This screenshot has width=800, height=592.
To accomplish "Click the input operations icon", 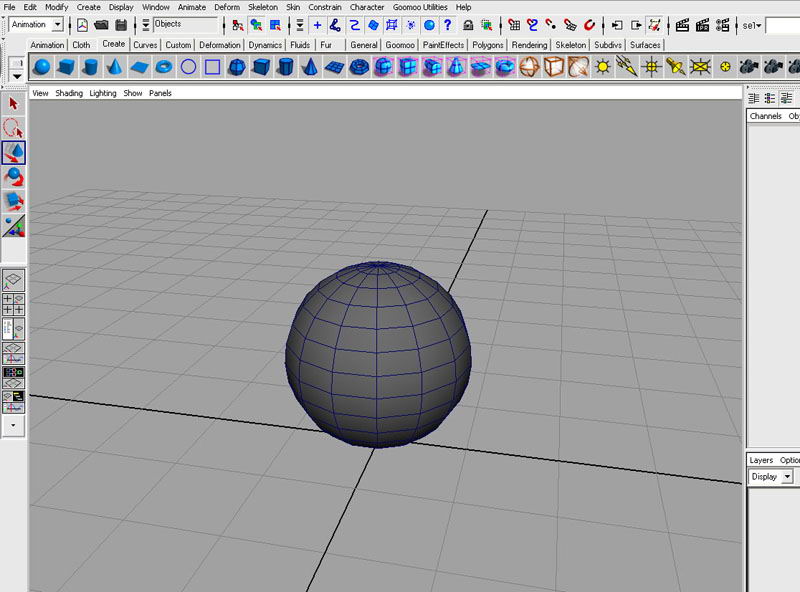I will coord(617,25).
